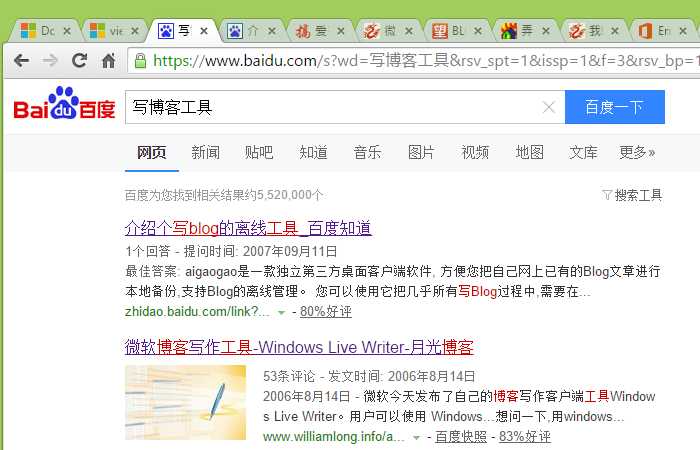This screenshot has height=450, width=700.
Task: Close the 'vie' browser tab
Action: coord(135,31)
